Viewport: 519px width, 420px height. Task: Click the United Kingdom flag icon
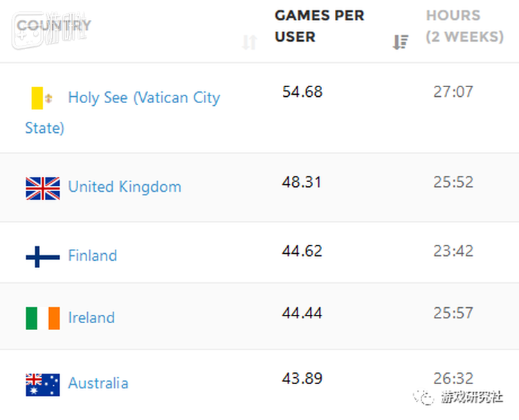click(43, 188)
